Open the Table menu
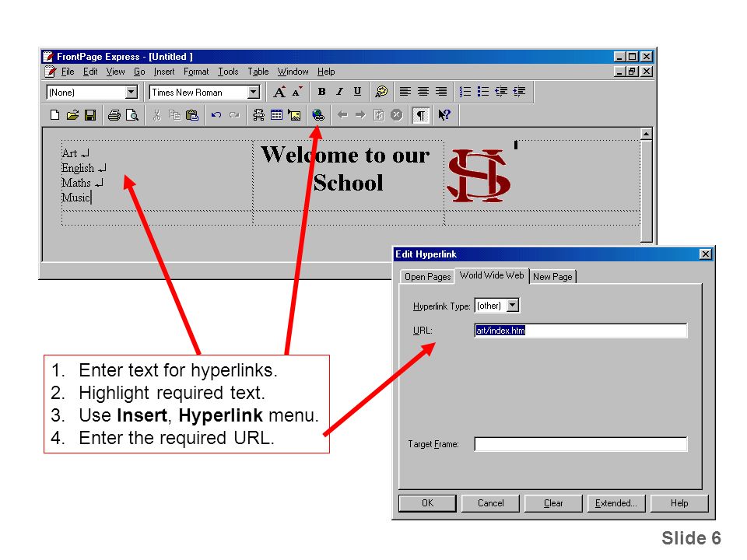747x560 pixels. (258, 72)
